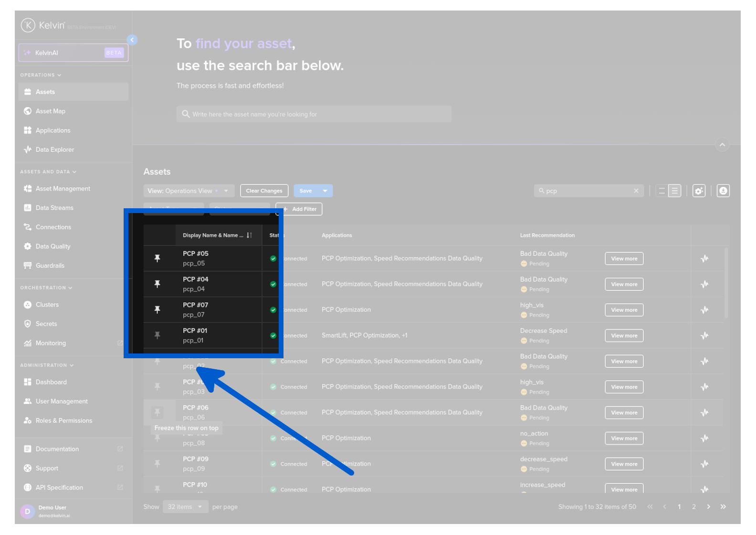The width and height of the screenshot is (756, 535).
Task: Clear the pcp search text
Action: coord(636,191)
